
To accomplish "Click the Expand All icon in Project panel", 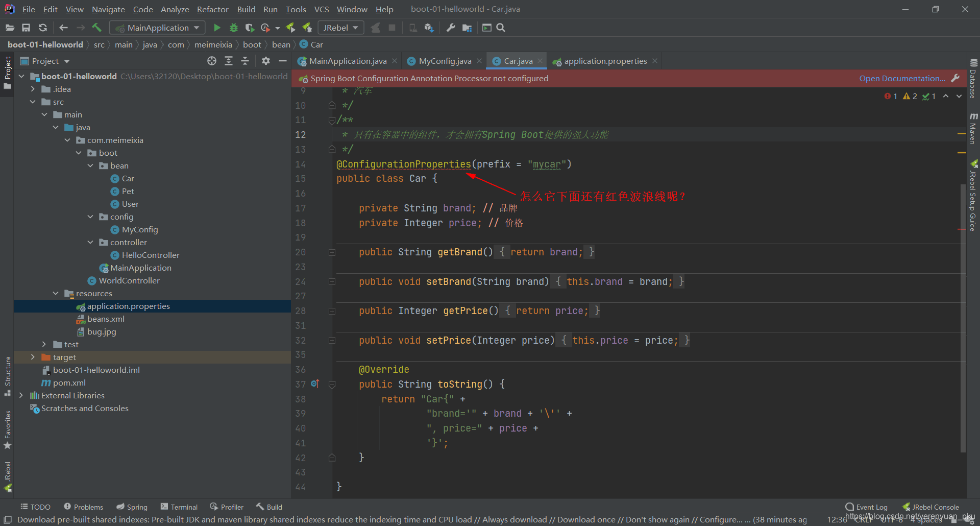I will click(229, 61).
